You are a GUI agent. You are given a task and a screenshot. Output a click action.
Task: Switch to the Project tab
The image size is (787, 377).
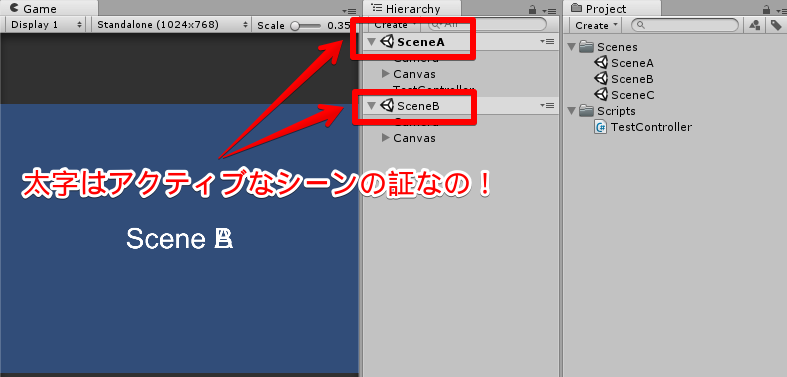point(612,9)
